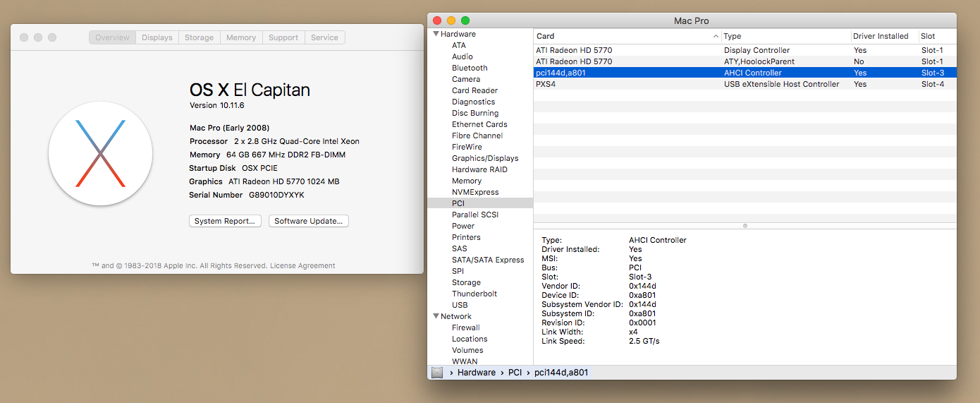Select Card Reader in the sidebar
Image resolution: width=980 pixels, height=403 pixels.
pos(474,90)
